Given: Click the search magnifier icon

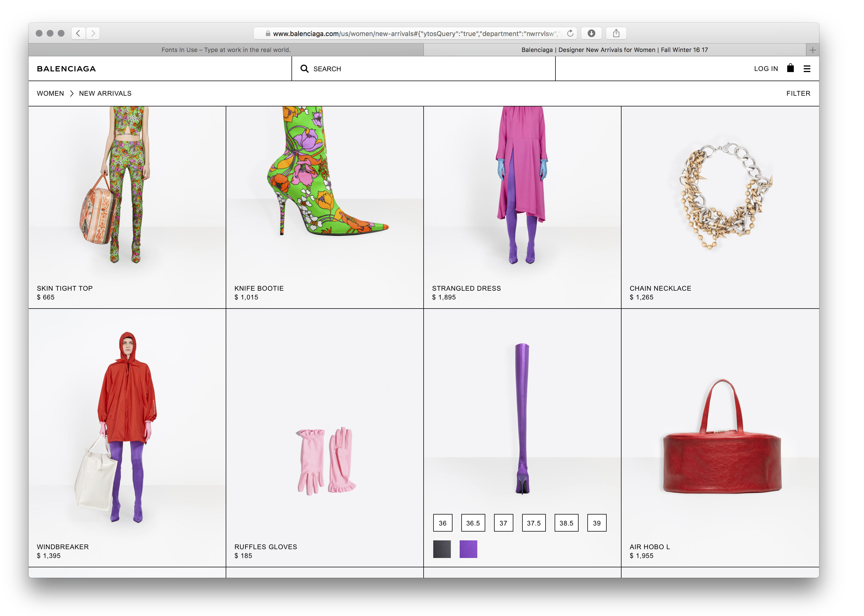Looking at the screenshot, I should point(304,69).
